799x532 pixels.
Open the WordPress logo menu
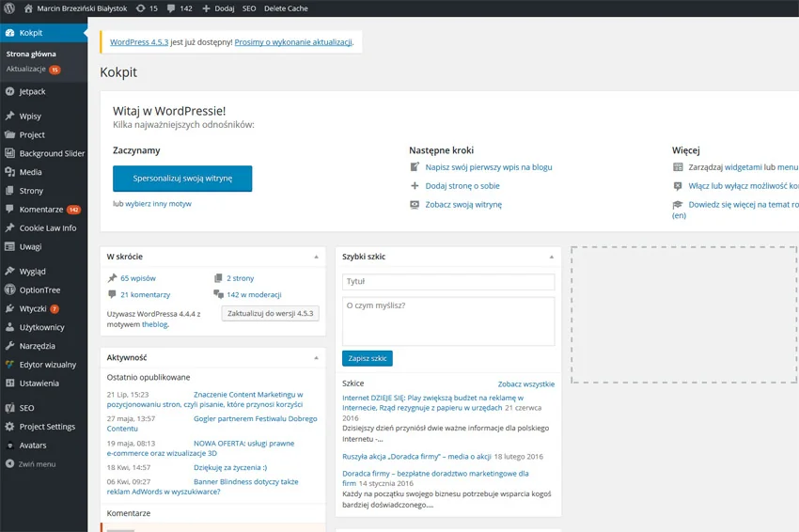coord(9,8)
